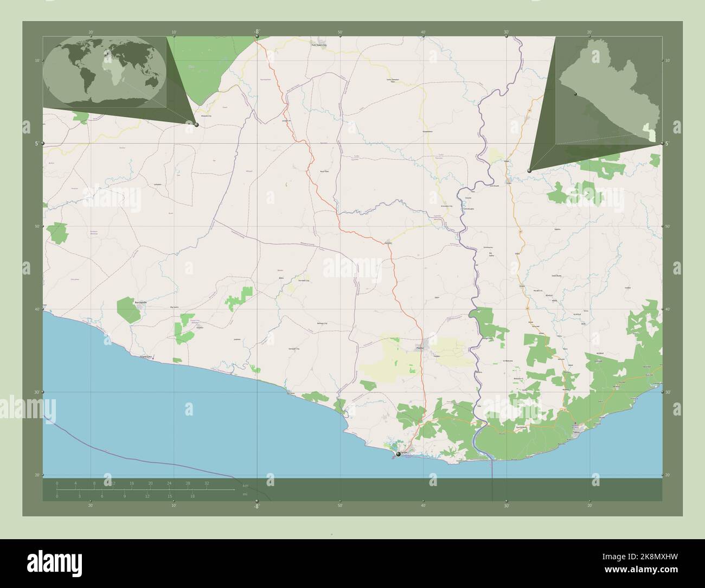This screenshot has width=705, height=588.
Task: Select the Grand Cess town label
Action: click(x=146, y=357)
